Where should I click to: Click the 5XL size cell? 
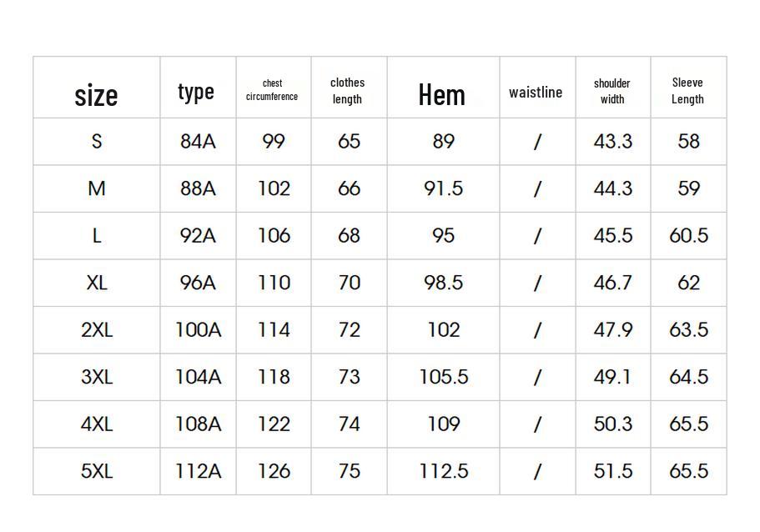[97, 471]
